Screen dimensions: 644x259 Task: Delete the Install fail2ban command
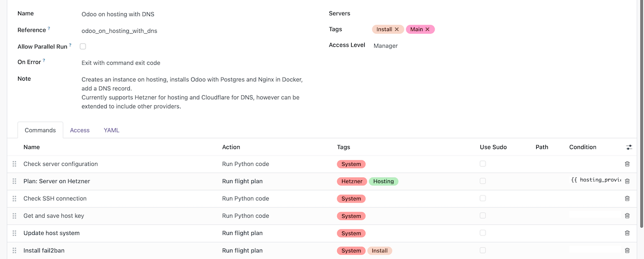(x=627, y=250)
